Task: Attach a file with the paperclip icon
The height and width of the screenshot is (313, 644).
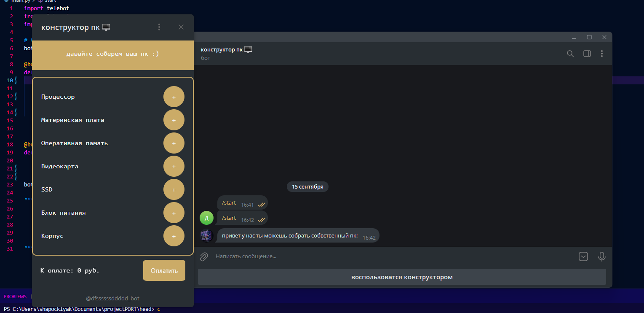Action: tap(204, 256)
